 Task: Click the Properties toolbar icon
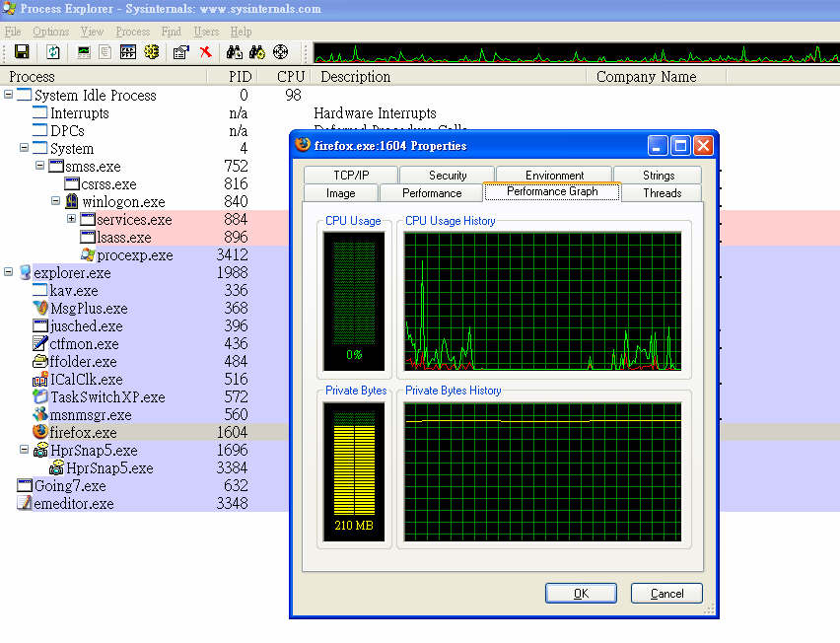tap(180, 52)
